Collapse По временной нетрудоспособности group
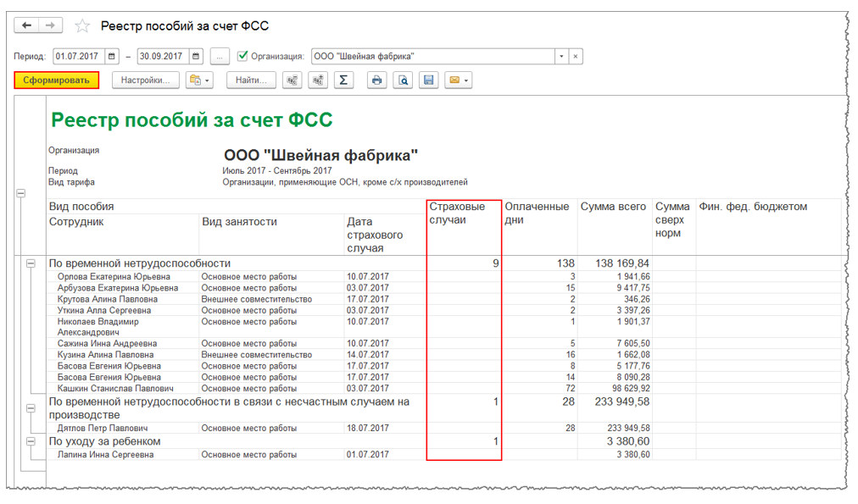858x504 pixels. click(x=31, y=263)
